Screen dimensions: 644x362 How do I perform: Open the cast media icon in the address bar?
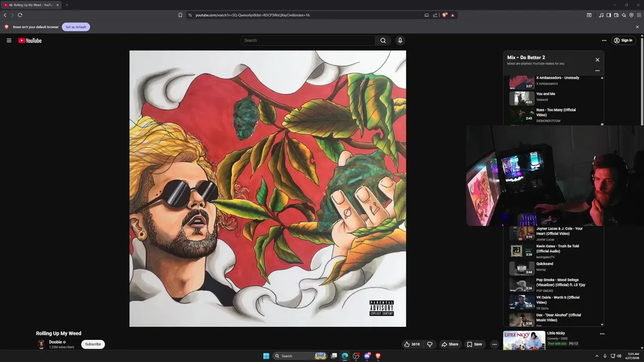pos(427,15)
